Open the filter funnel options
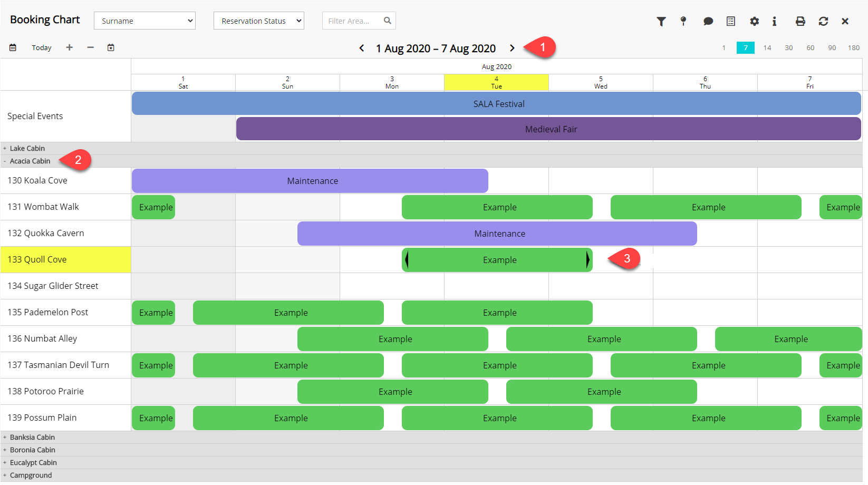 pos(661,21)
